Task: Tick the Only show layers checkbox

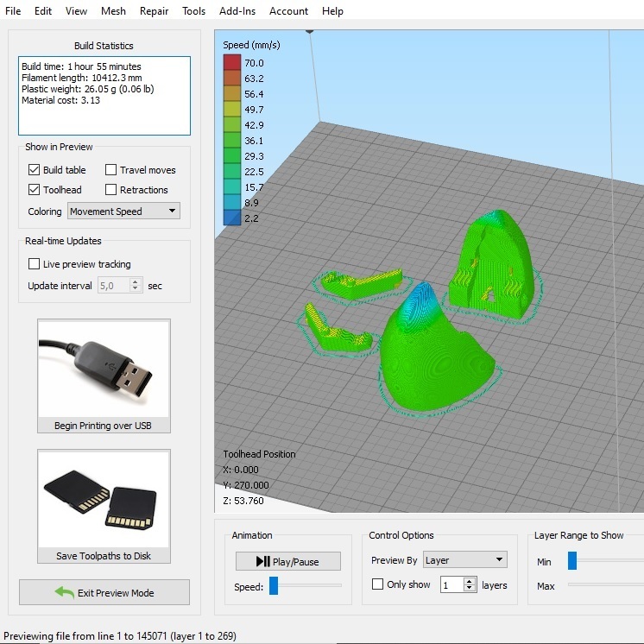Action: click(377, 584)
